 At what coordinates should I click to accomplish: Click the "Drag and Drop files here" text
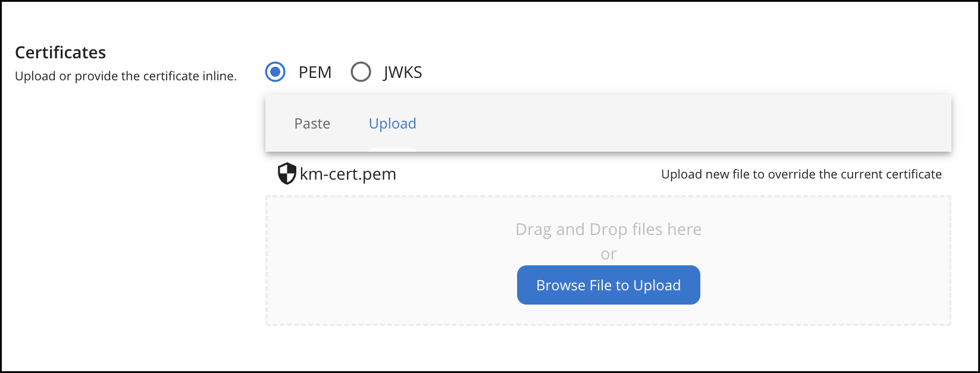tap(608, 230)
